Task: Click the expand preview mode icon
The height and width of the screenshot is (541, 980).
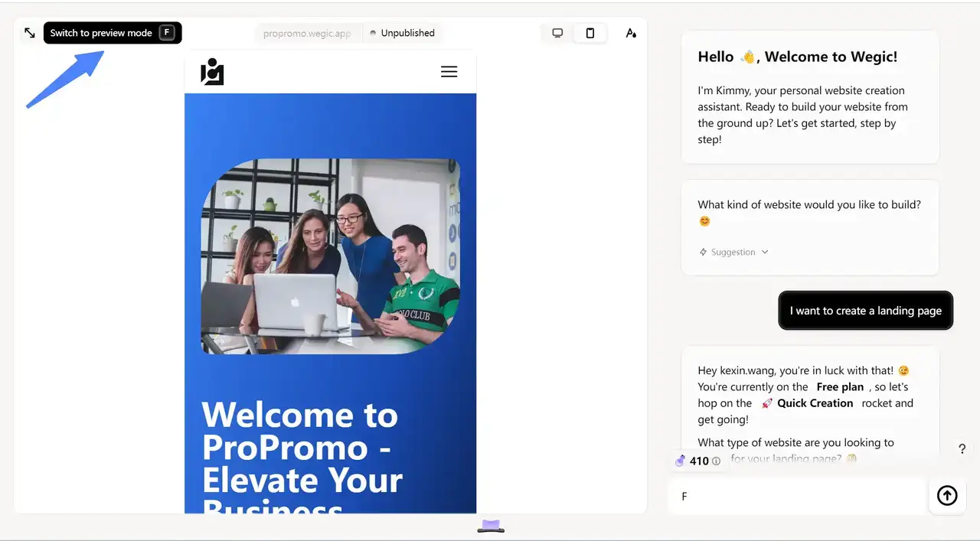Action: [x=29, y=33]
